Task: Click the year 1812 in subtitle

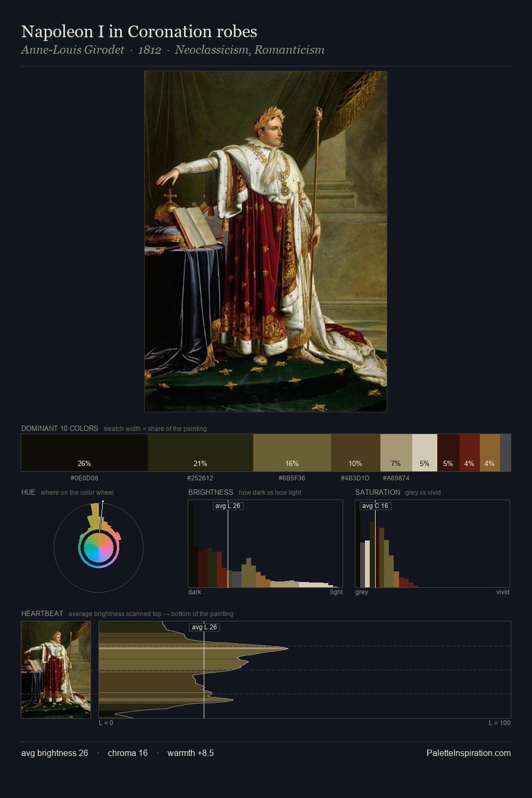Action: coord(149,50)
